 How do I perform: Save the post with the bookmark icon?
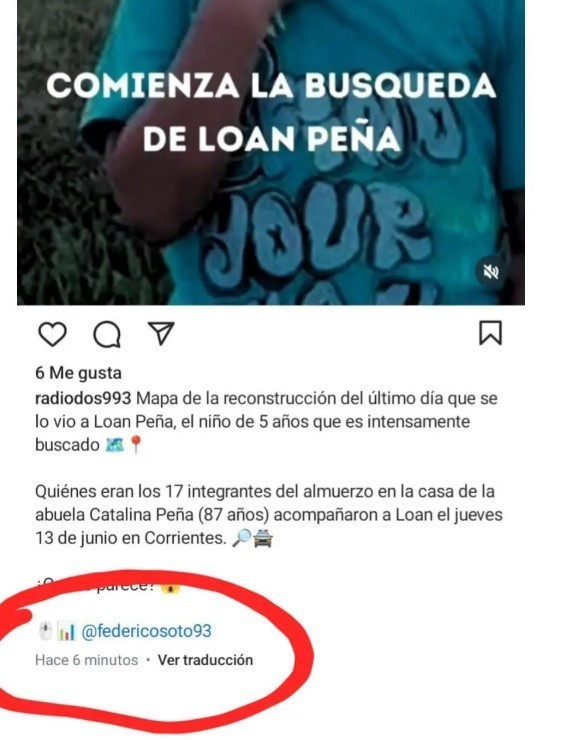pos(491,333)
